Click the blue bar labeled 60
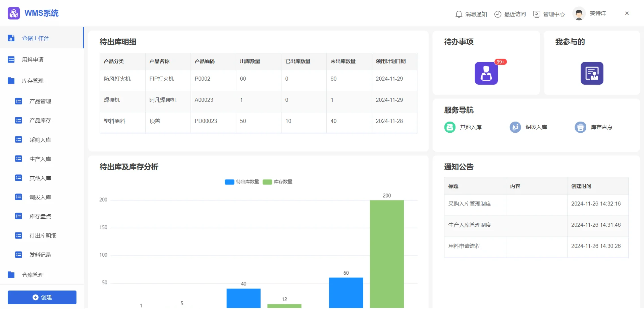The height and width of the screenshot is (309, 644). point(346,293)
